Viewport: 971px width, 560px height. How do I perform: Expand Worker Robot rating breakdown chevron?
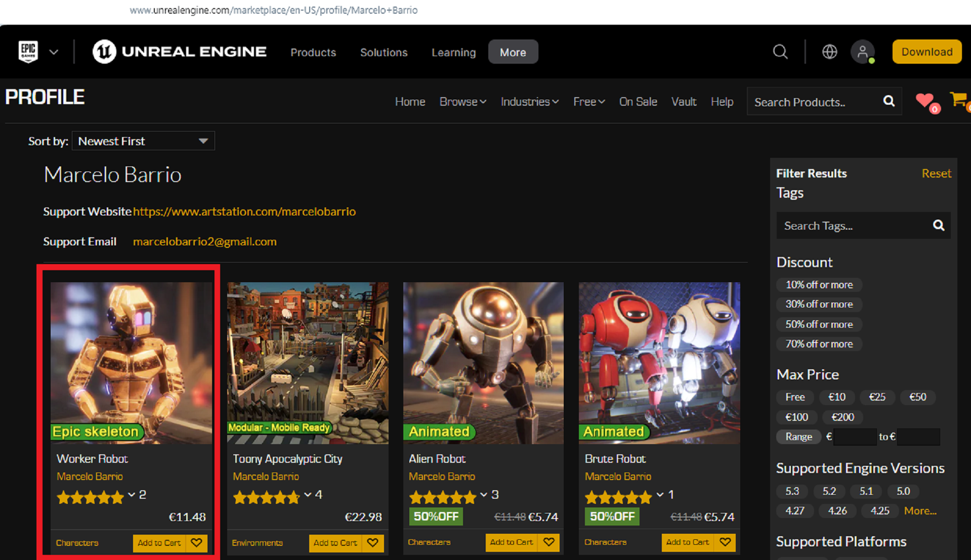point(132,495)
